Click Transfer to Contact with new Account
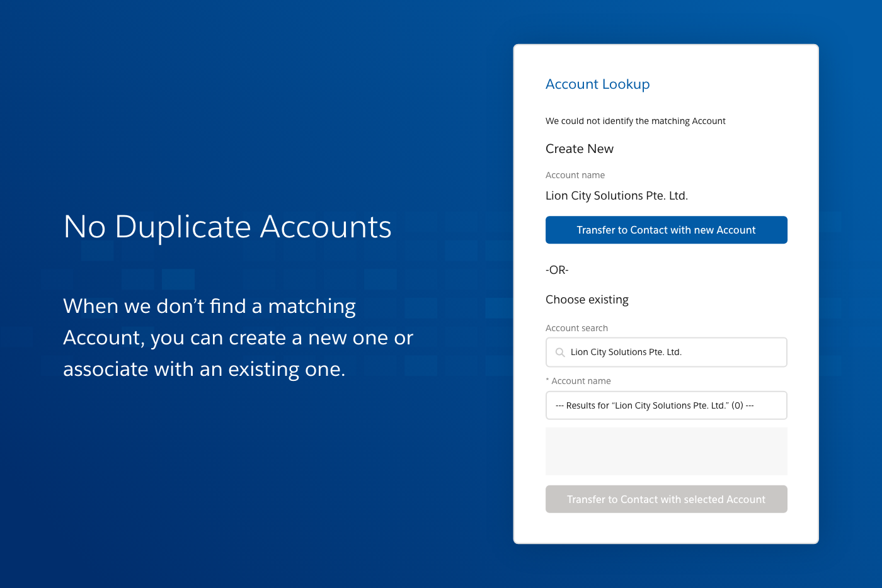Viewport: 882px width, 588px height. coord(666,230)
